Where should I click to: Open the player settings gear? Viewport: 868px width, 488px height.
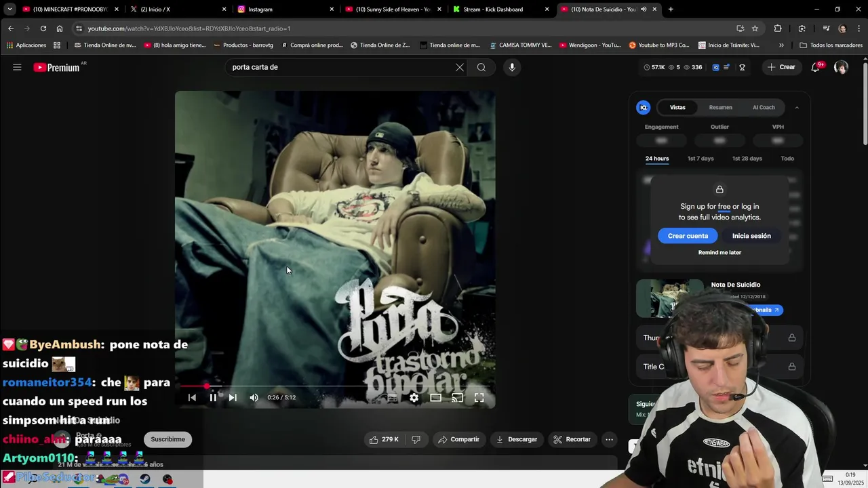tap(414, 398)
